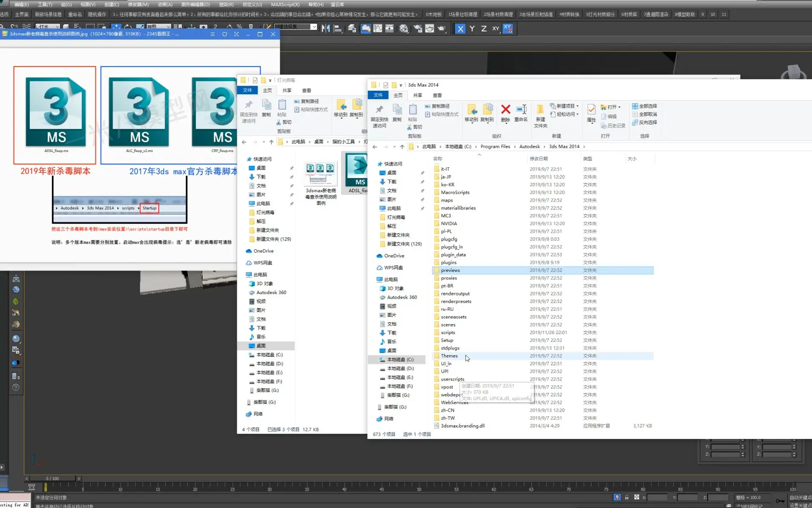Select the stdplugs folder row
This screenshot has height=508, width=812.
pos(543,348)
